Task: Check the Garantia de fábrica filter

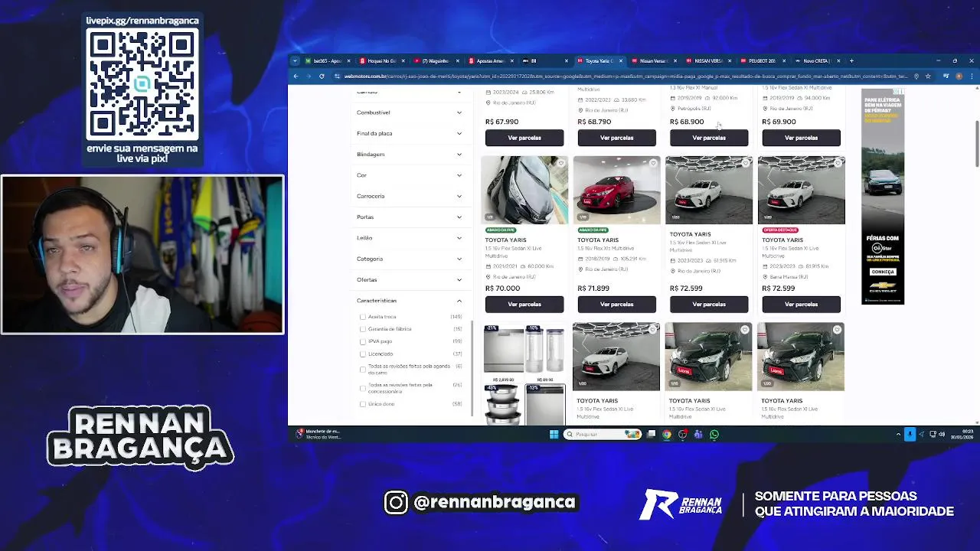Action: click(x=363, y=329)
